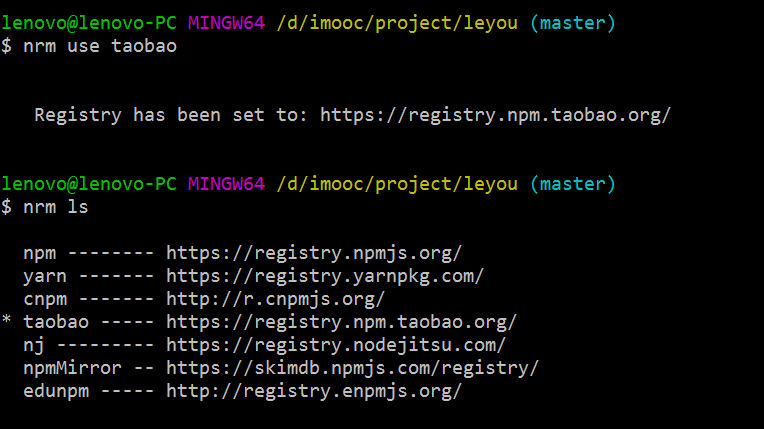
Task: Open the taobao URL in the confirmation message
Action: click(494, 115)
